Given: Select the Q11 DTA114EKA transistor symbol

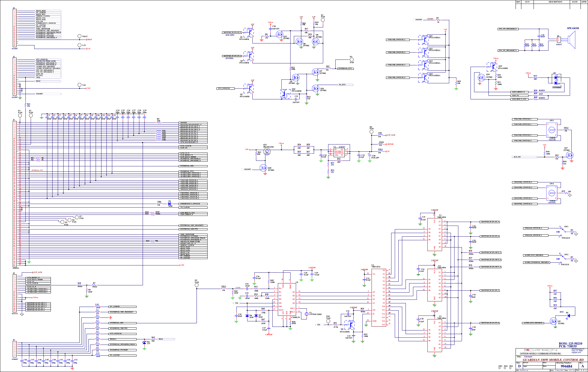Looking at the screenshot, I should tap(423, 40).
